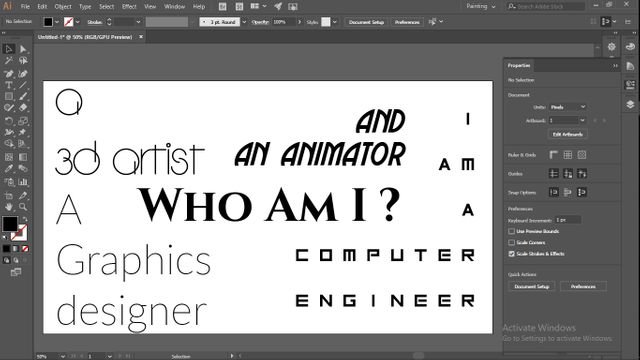Select the Scale tool

click(x=23, y=121)
